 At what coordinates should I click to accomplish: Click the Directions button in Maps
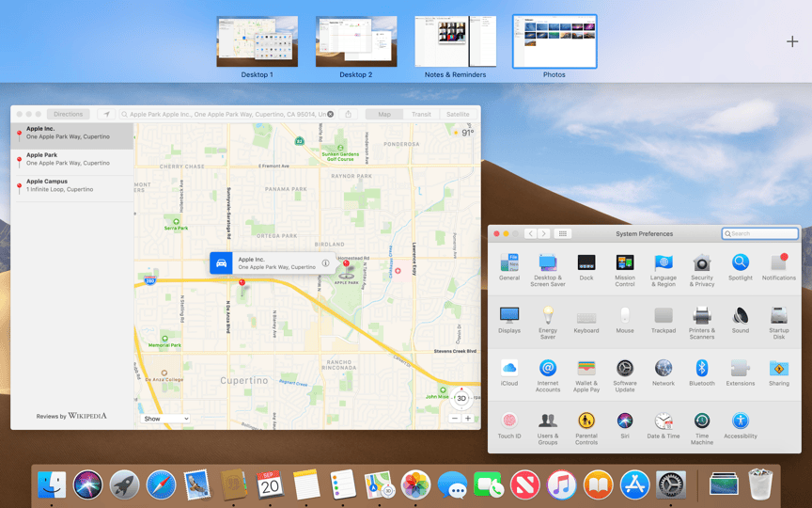(x=68, y=114)
